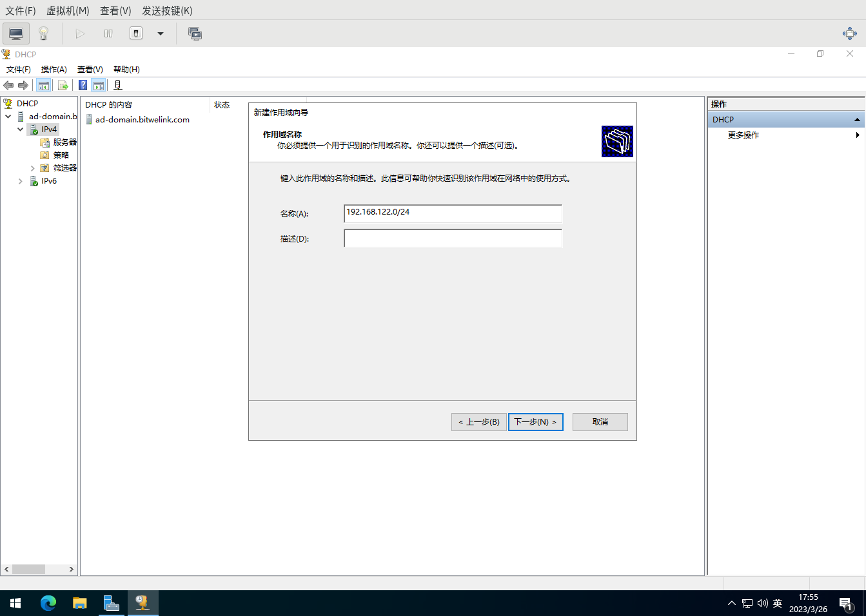Image resolution: width=866 pixels, height=616 pixels.
Task: Open File Explorer from taskbar
Action: (79, 603)
